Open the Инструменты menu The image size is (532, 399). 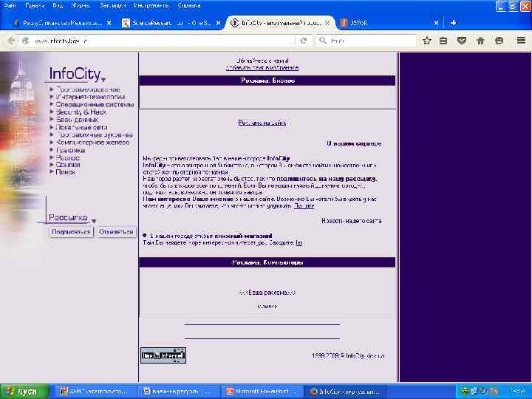click(151, 5)
